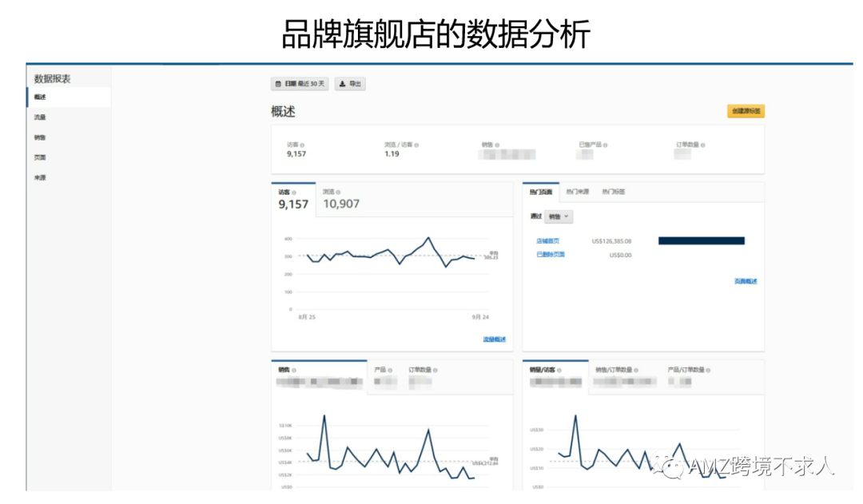
Task: Switch to the 订单数量 tab in sales panel
Action: (422, 371)
